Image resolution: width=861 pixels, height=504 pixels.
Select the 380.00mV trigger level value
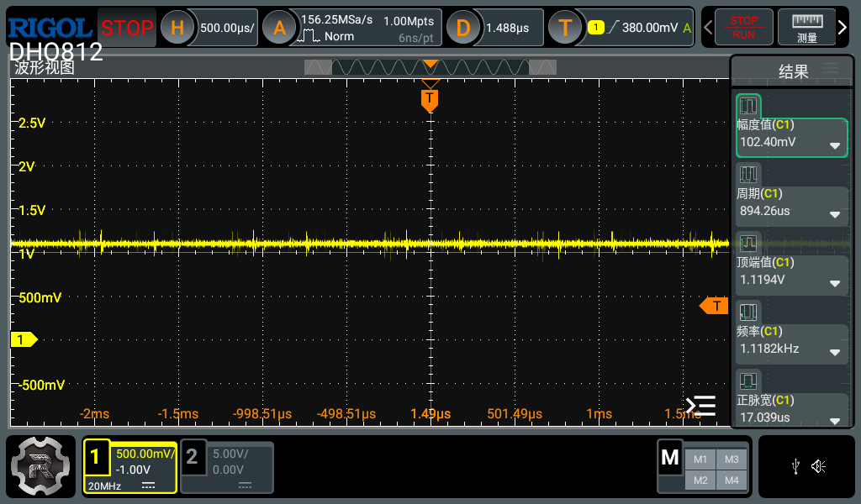650,28
